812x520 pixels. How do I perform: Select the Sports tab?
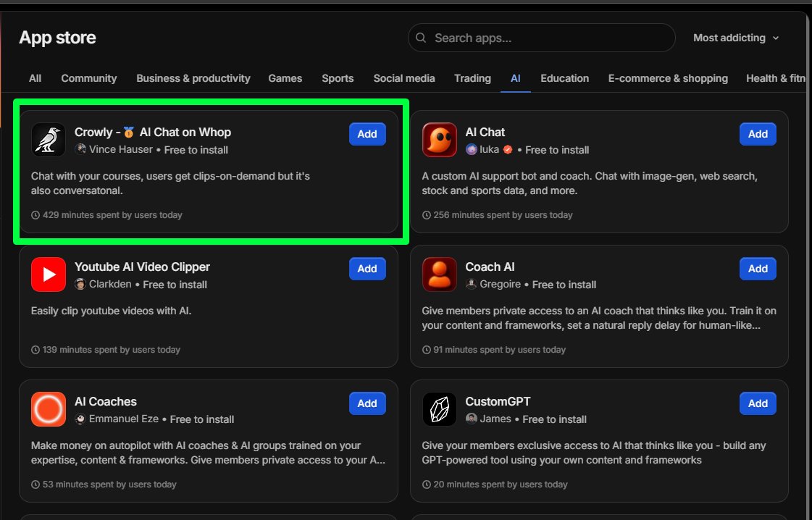click(x=338, y=78)
